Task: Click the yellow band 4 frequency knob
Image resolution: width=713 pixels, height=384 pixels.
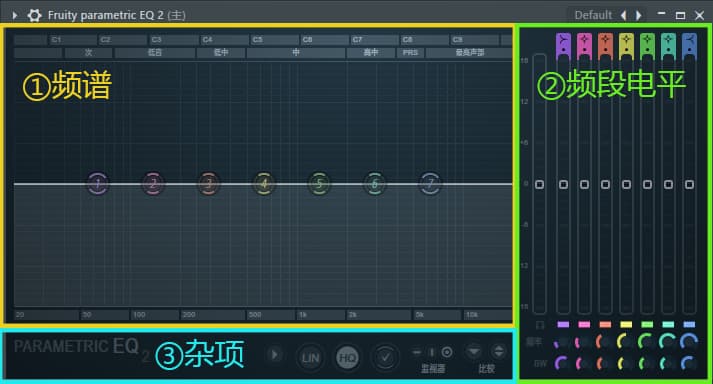Action: point(625,342)
